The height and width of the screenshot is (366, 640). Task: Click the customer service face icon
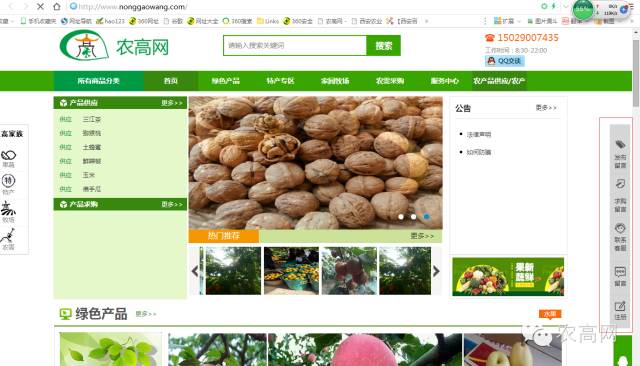coord(620,228)
